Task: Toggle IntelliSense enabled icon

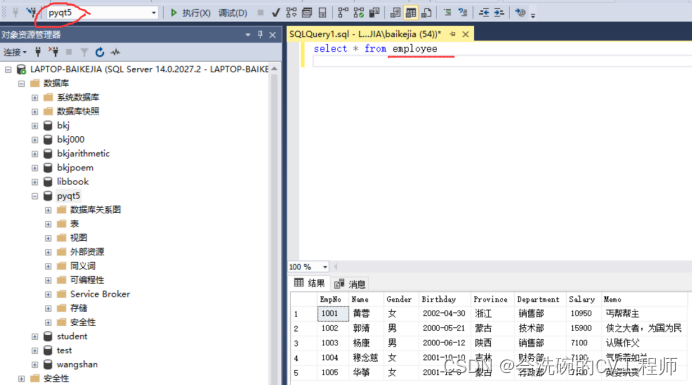Action: pos(322,13)
